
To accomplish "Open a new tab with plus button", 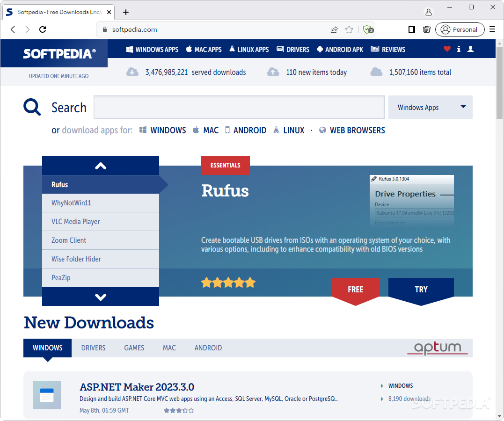I will click(x=126, y=12).
